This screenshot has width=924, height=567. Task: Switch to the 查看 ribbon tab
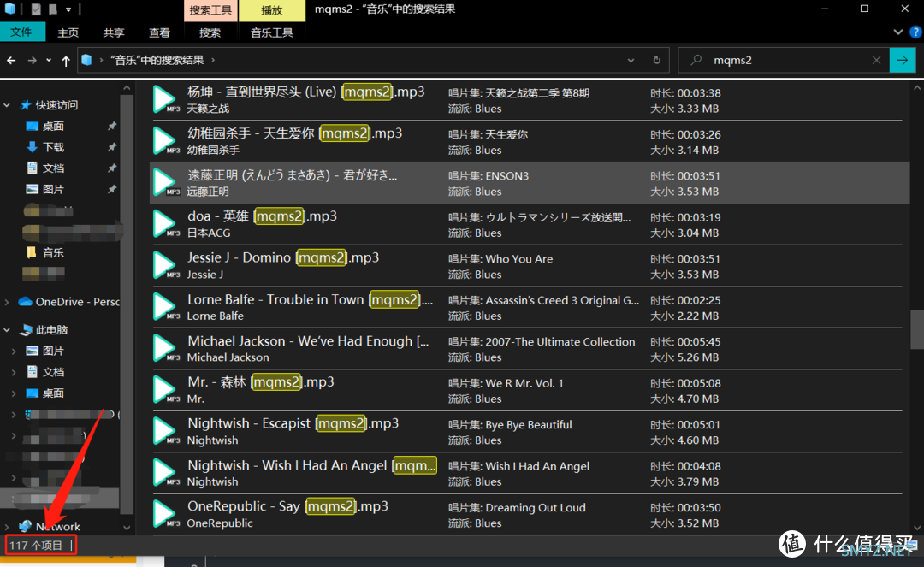(159, 33)
